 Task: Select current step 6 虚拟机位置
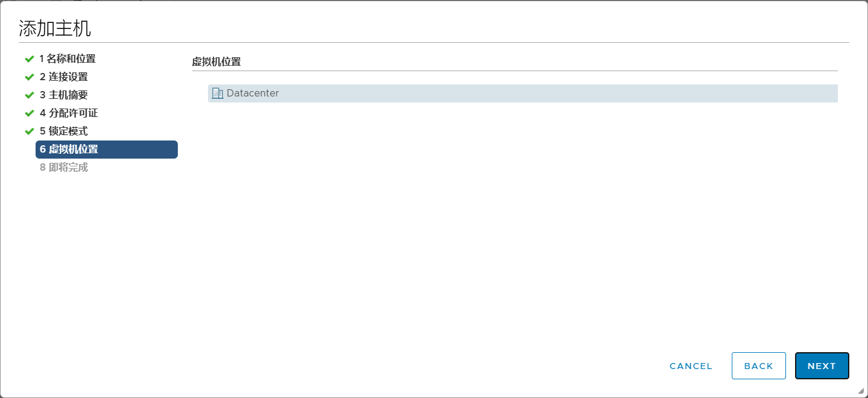[x=107, y=150]
